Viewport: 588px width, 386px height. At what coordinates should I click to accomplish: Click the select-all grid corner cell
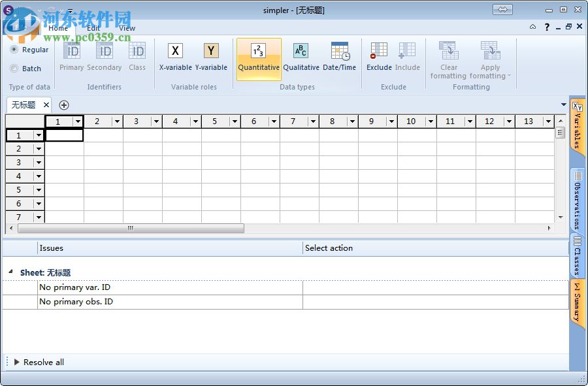click(x=25, y=121)
